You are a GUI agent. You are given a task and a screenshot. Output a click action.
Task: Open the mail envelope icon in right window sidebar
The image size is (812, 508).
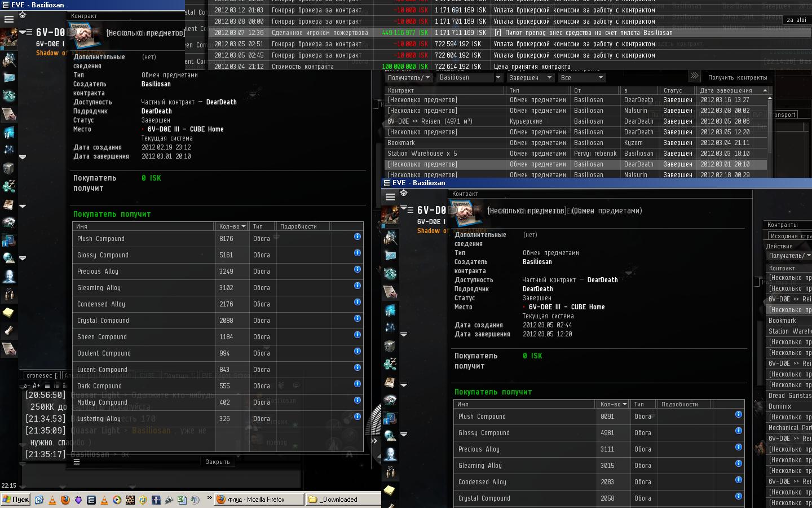click(x=390, y=256)
